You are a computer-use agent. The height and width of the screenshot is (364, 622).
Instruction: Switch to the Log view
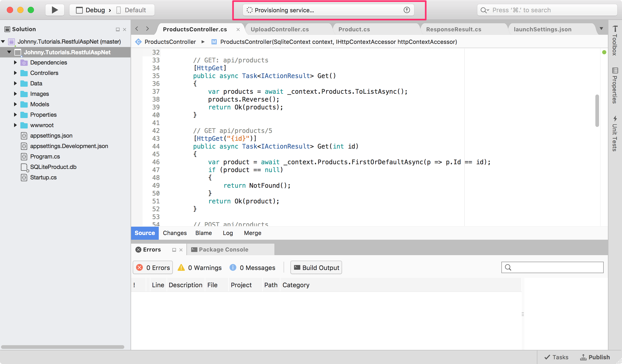tap(228, 233)
